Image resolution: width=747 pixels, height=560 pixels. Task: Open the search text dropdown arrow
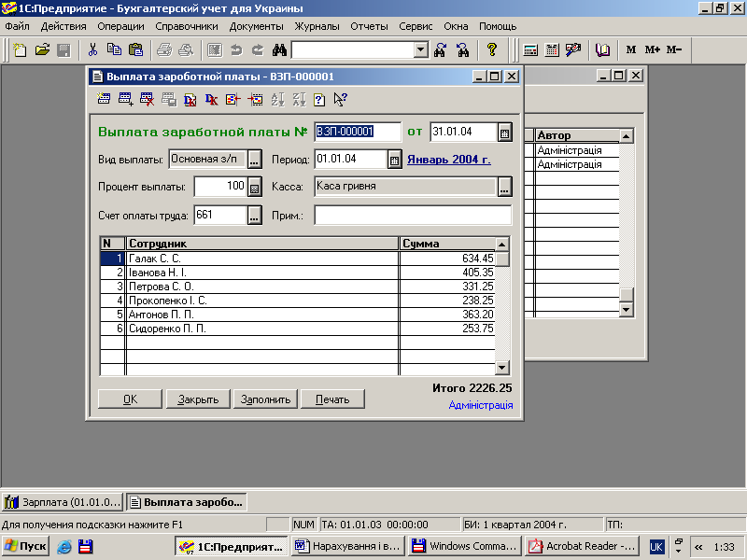tap(420, 49)
